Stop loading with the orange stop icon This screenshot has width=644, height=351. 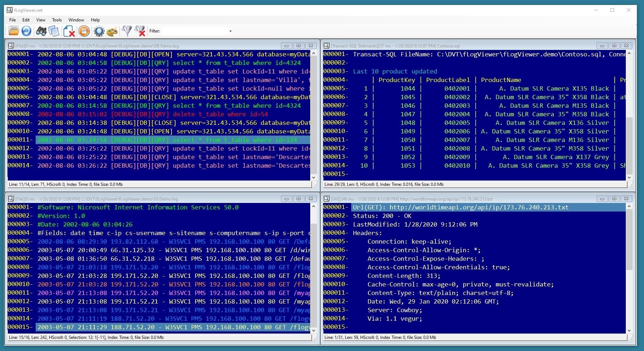click(x=84, y=31)
